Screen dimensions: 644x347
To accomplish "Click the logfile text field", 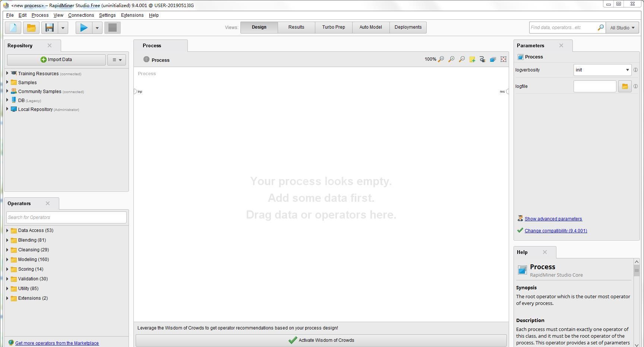I will click(x=595, y=86).
